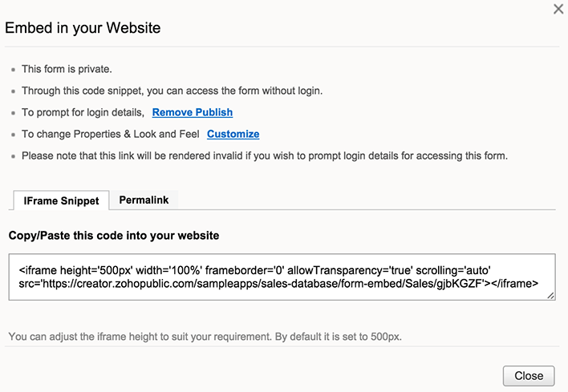Open the Customize link
568x392 pixels.
coord(233,134)
